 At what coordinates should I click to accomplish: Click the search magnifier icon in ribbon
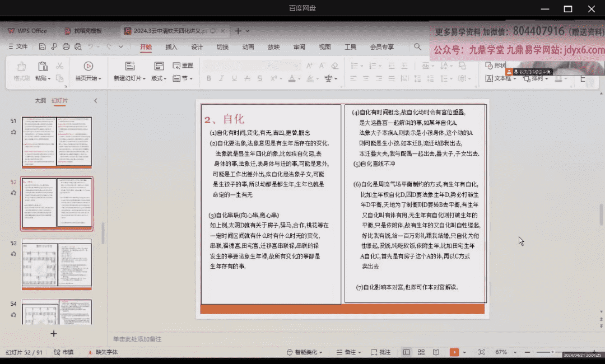click(x=417, y=47)
